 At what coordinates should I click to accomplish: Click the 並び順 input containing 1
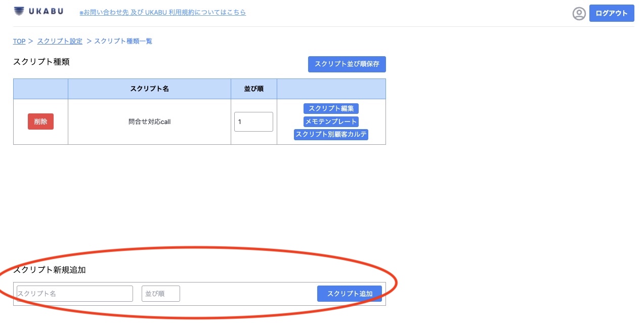[253, 122]
